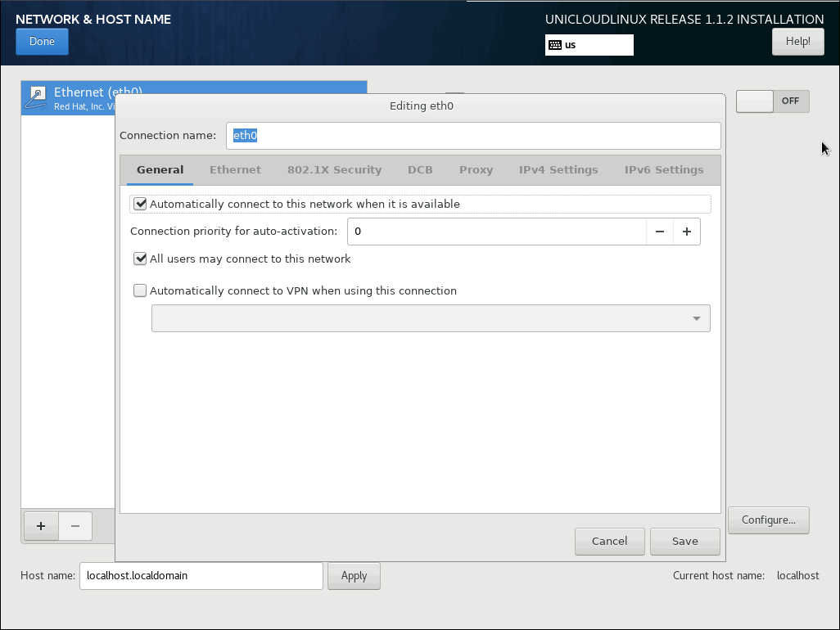This screenshot has width=840, height=630.
Task: Open the Proxy tab
Action: click(476, 169)
